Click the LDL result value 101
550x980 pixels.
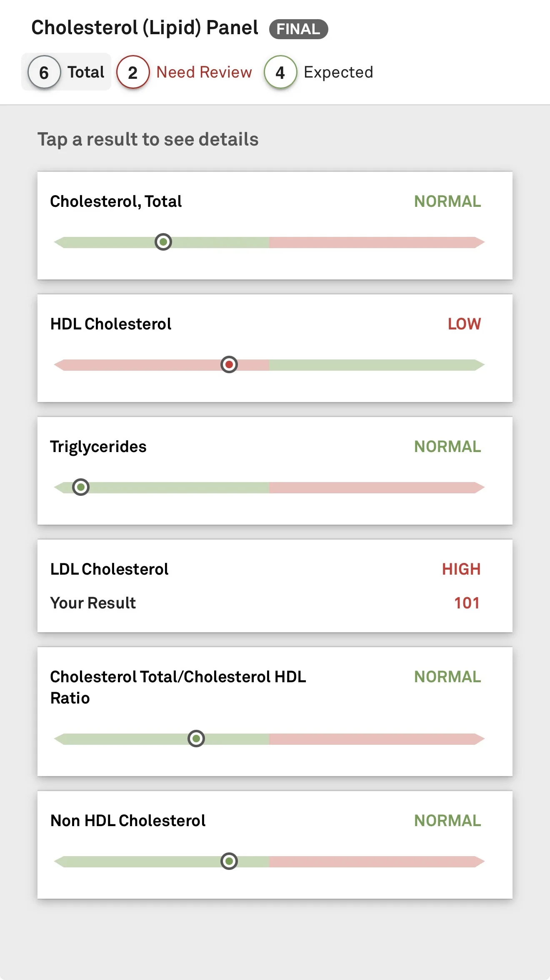tap(467, 603)
